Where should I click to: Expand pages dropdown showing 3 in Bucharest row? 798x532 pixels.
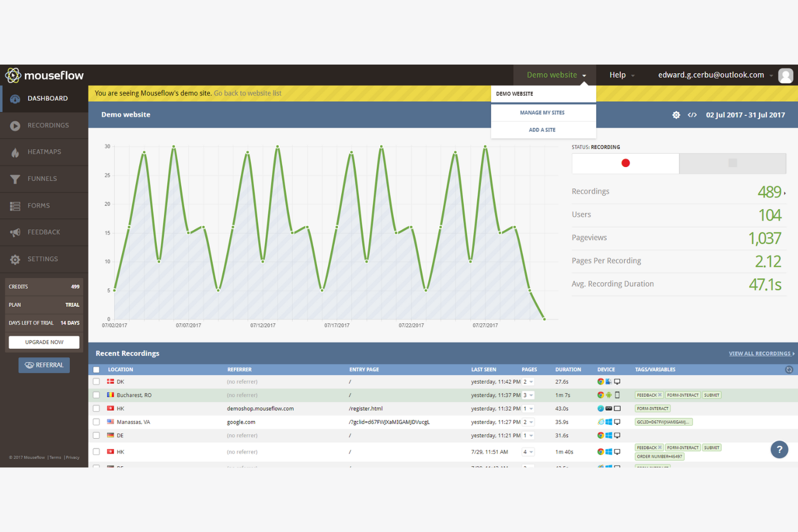(x=528, y=395)
